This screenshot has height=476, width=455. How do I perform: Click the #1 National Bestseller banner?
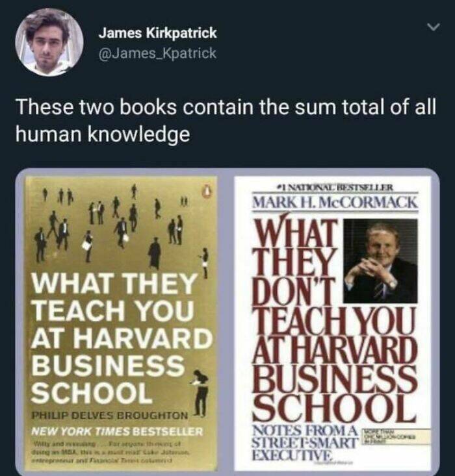(334, 188)
